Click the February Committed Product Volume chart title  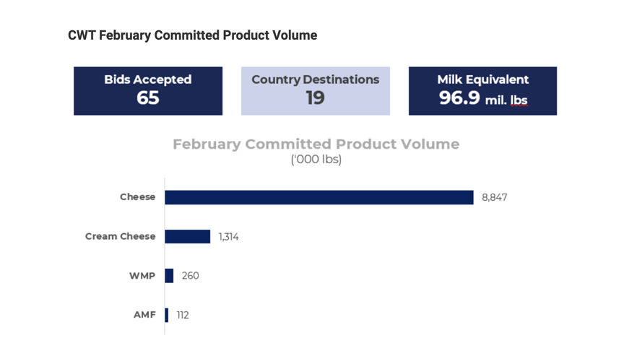[x=316, y=144]
